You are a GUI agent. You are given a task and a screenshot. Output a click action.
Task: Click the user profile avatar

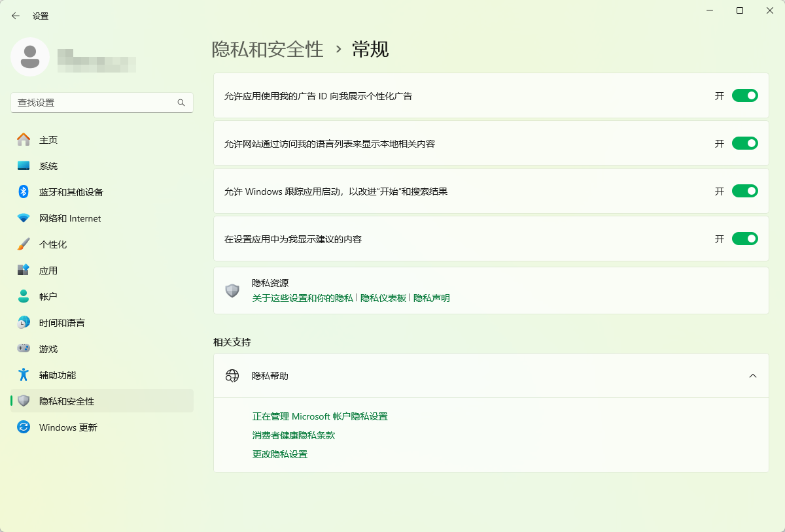[30, 57]
